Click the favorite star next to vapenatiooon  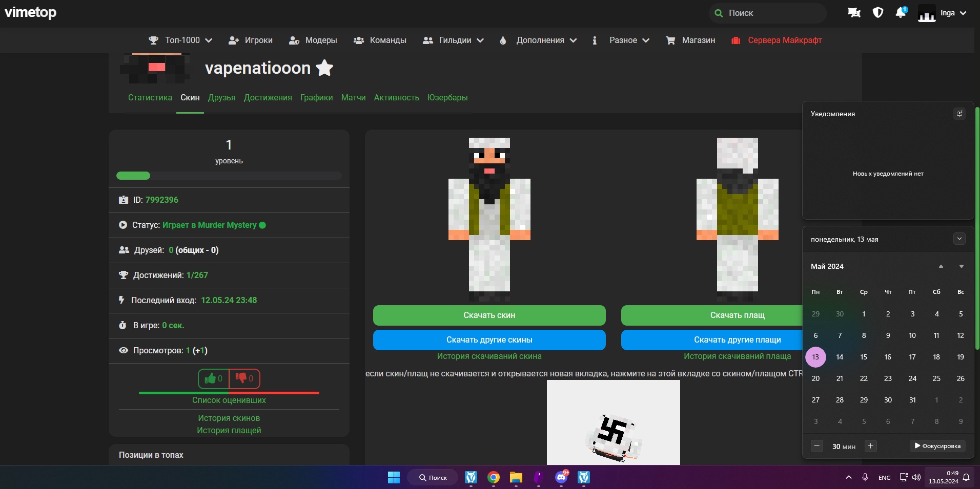pyautogui.click(x=324, y=68)
